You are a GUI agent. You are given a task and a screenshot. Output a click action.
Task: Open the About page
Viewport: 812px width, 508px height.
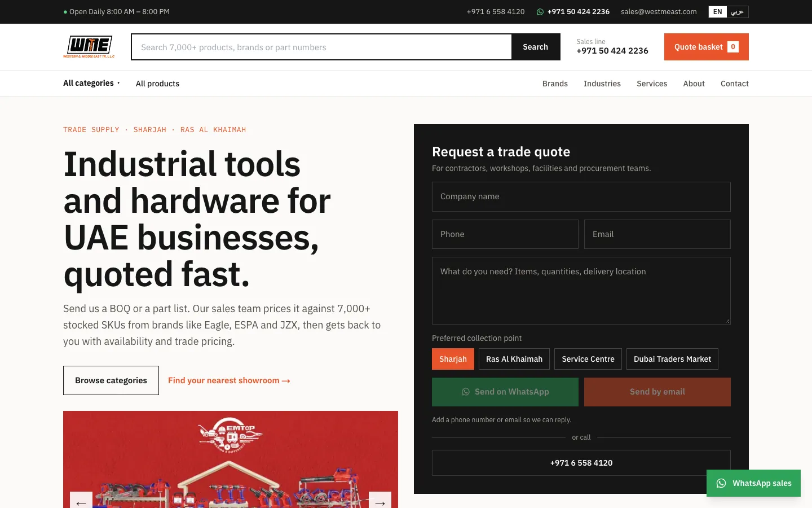click(694, 84)
